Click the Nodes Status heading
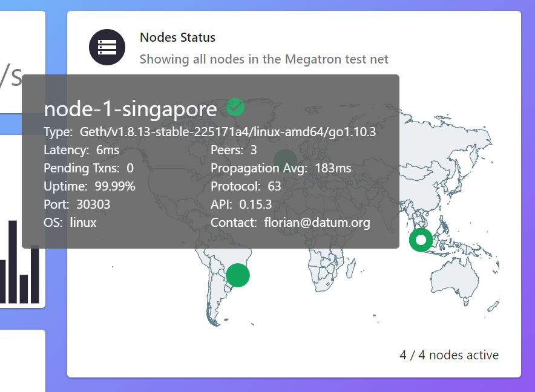 coord(177,38)
